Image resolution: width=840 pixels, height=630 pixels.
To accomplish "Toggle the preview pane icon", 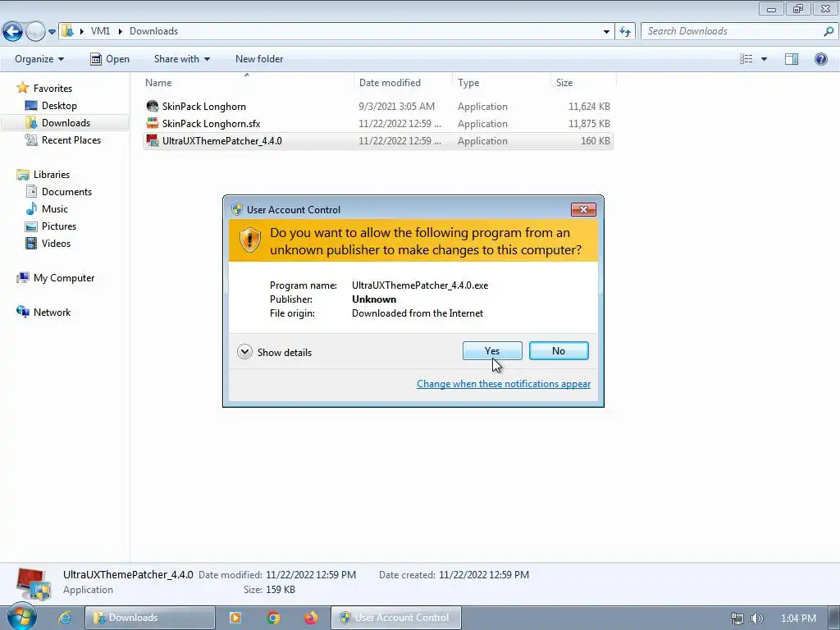I will [x=792, y=59].
